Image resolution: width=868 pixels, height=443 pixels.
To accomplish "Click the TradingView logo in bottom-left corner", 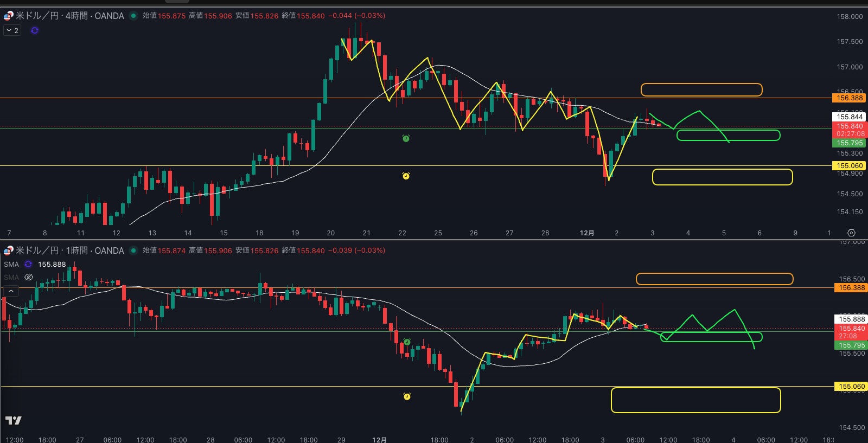I will click(x=14, y=420).
